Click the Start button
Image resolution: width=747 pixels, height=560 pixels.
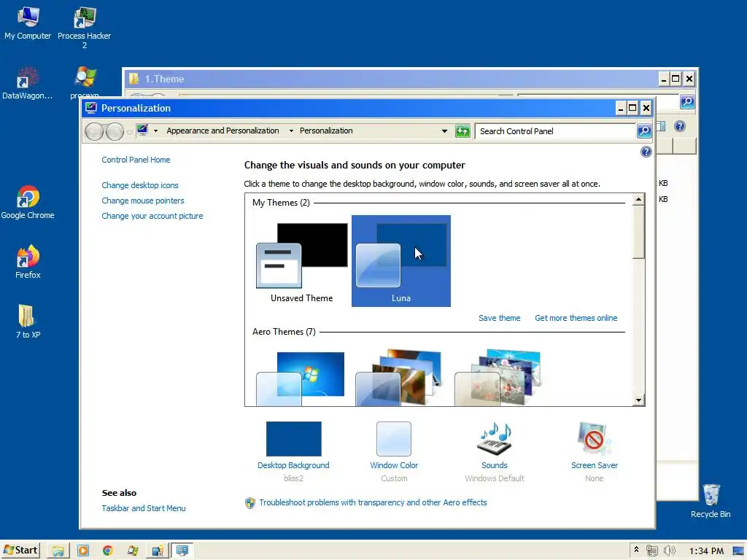[x=20, y=551]
